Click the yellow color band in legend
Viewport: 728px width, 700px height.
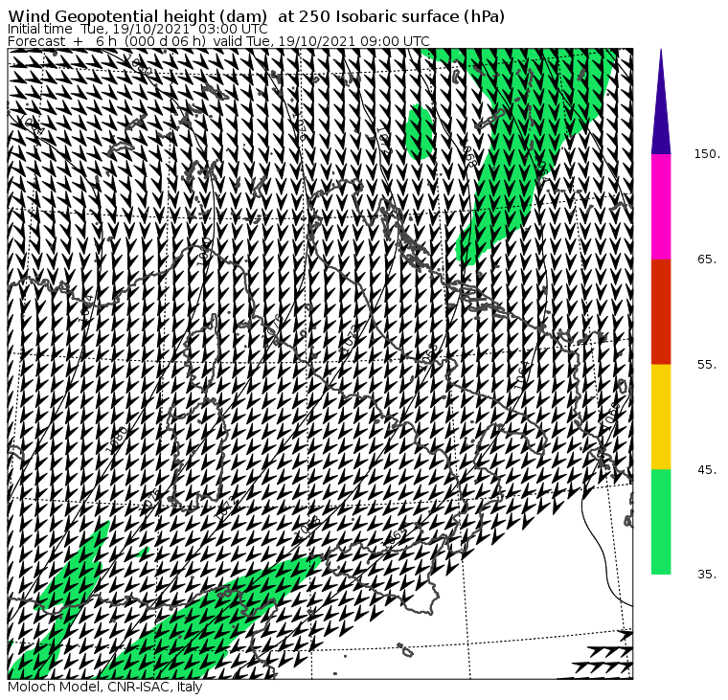(661, 417)
